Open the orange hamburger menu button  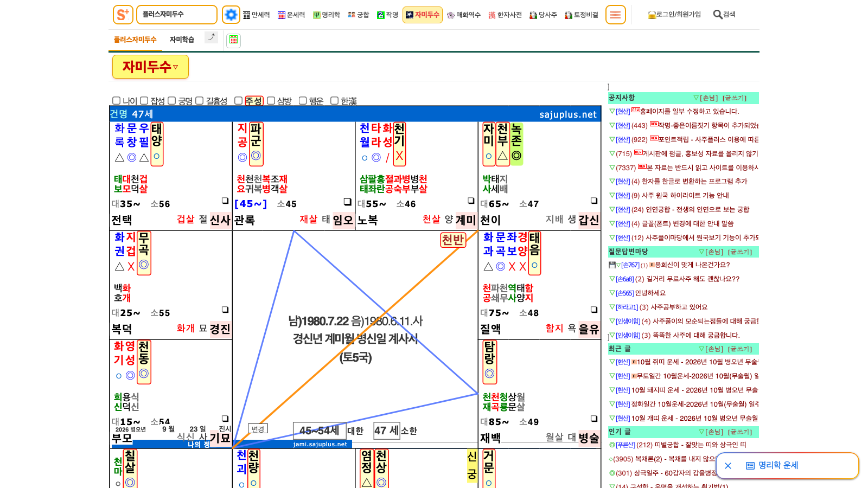(x=615, y=15)
